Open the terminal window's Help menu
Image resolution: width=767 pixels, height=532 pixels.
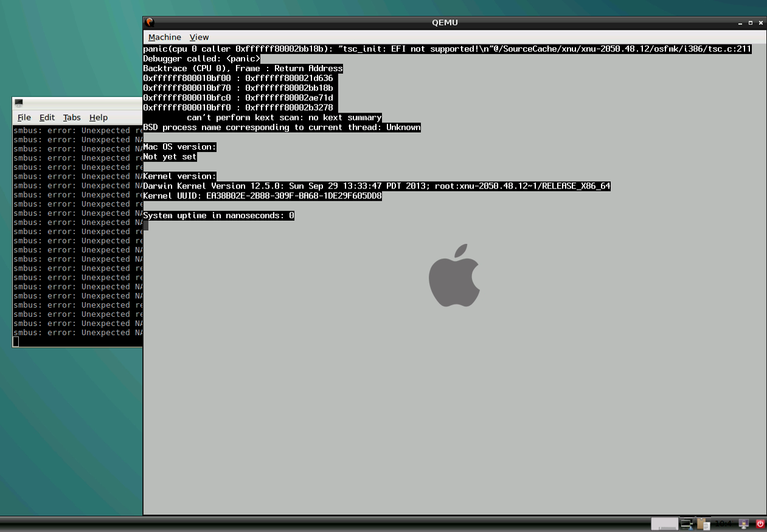point(99,117)
